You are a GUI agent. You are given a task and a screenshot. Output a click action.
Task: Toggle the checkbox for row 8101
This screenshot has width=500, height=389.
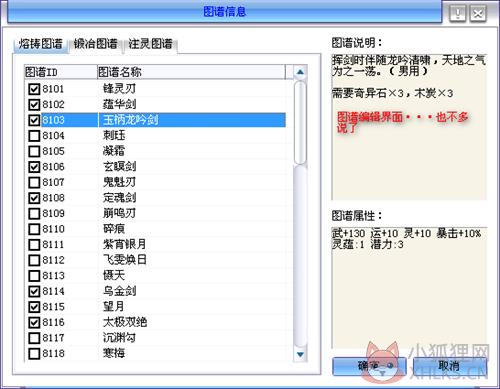tap(34, 89)
